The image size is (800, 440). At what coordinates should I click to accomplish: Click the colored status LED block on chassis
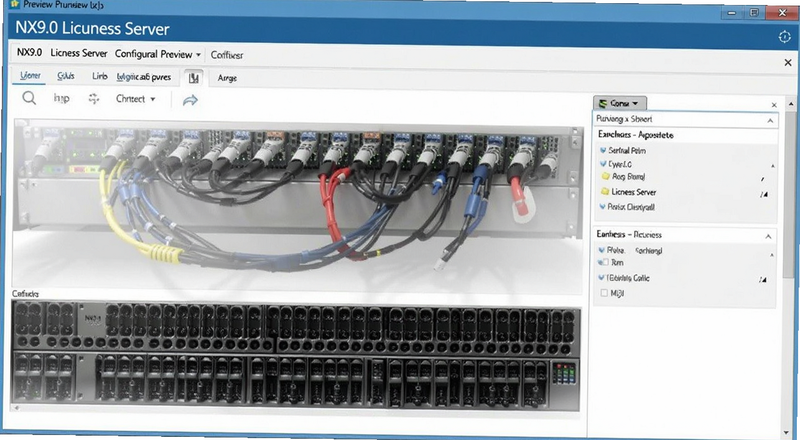click(x=565, y=374)
